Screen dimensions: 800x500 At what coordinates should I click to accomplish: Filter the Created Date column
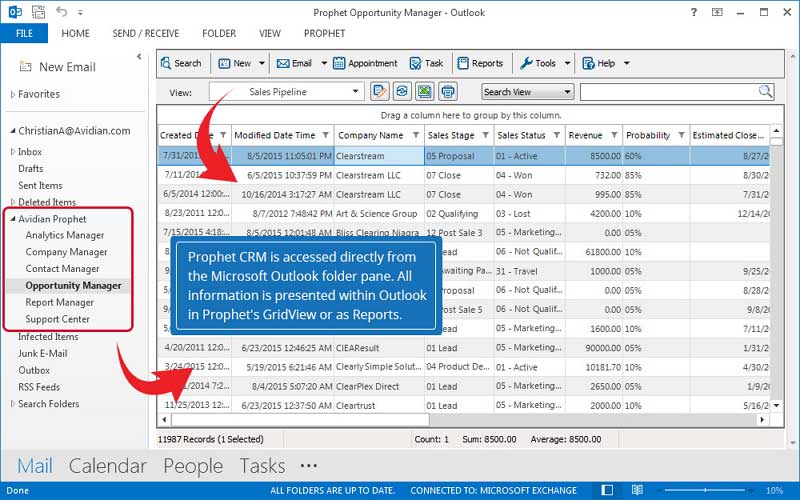coord(223,135)
